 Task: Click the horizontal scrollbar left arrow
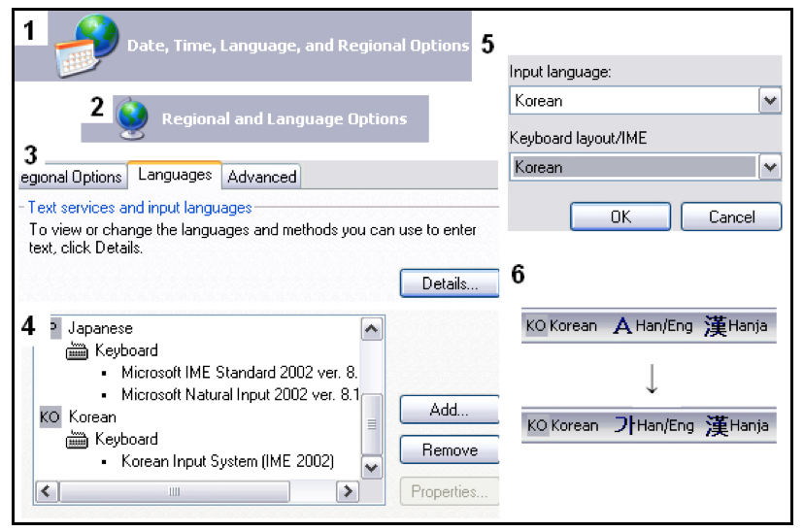pyautogui.click(x=47, y=491)
